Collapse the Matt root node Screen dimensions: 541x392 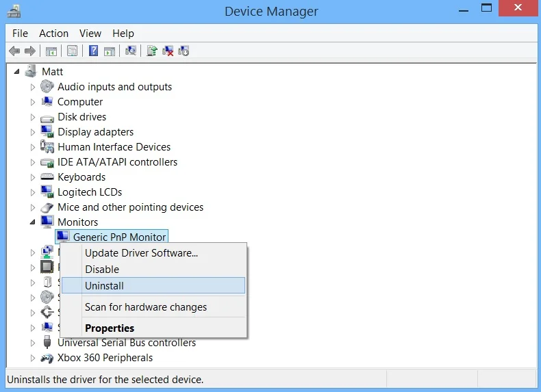click(16, 71)
